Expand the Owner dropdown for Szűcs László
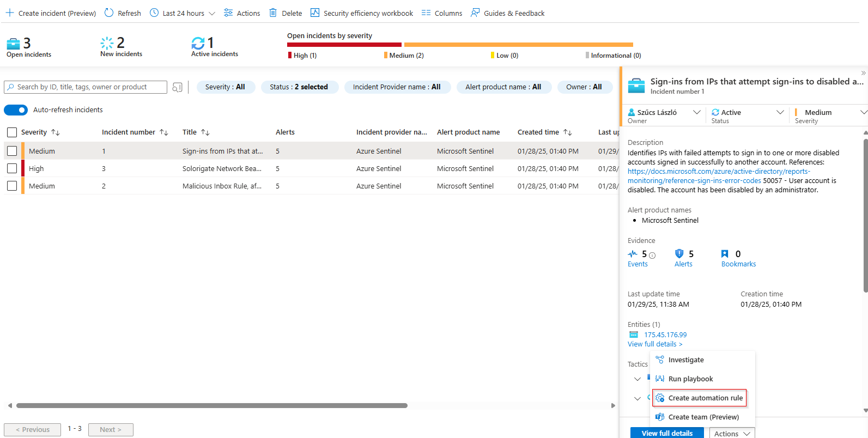The width and height of the screenshot is (868, 438). click(696, 112)
